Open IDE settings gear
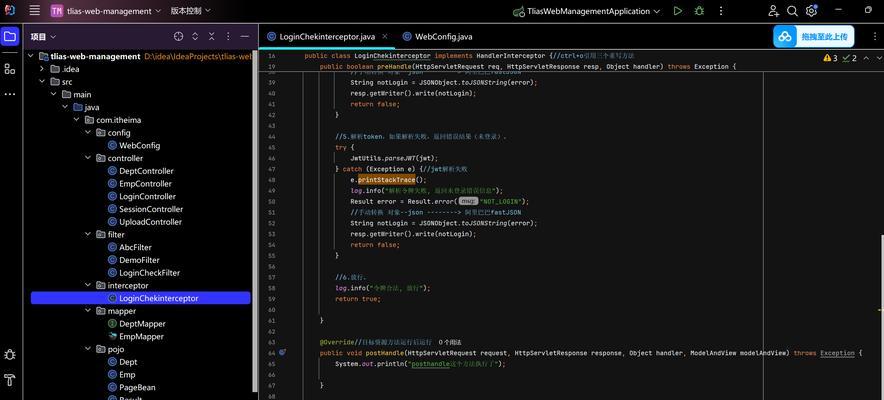This screenshot has height=400, width=884. (x=811, y=11)
